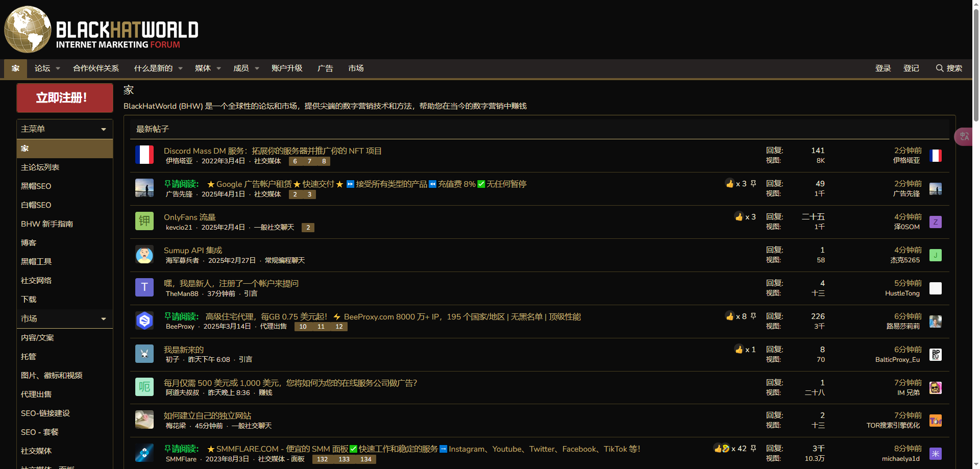This screenshot has height=469, width=980.
Task: Open the 账户升级 menu item
Action: [287, 68]
